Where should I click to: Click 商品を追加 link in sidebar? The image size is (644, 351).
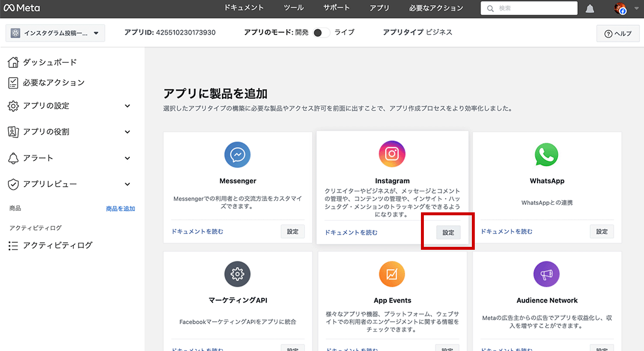tap(121, 208)
